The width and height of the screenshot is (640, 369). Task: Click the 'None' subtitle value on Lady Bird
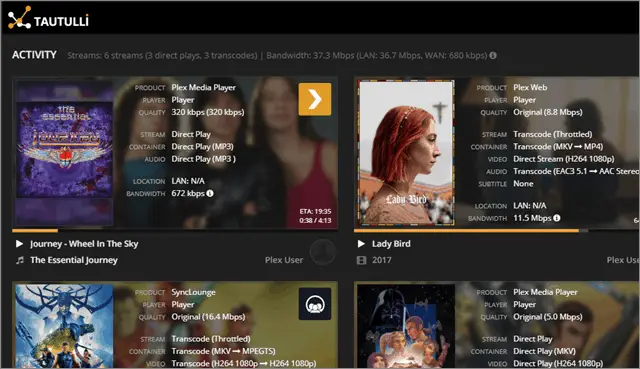(523, 183)
